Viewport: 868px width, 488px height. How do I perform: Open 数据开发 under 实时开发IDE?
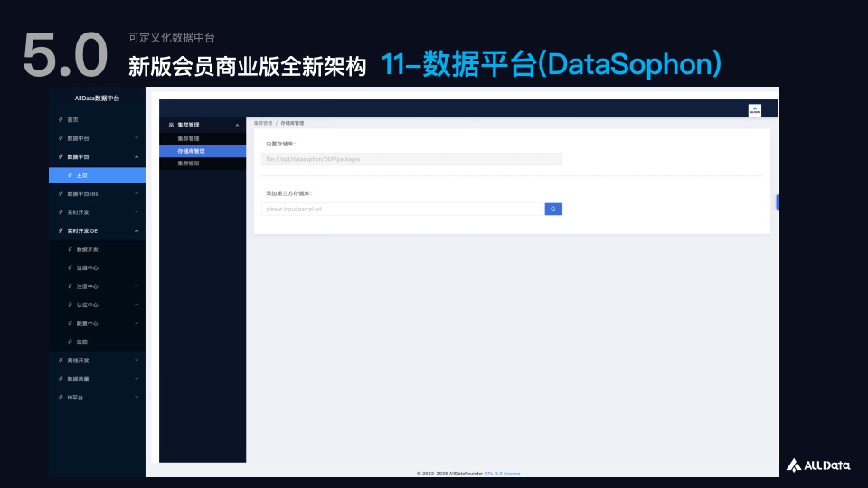point(97,249)
